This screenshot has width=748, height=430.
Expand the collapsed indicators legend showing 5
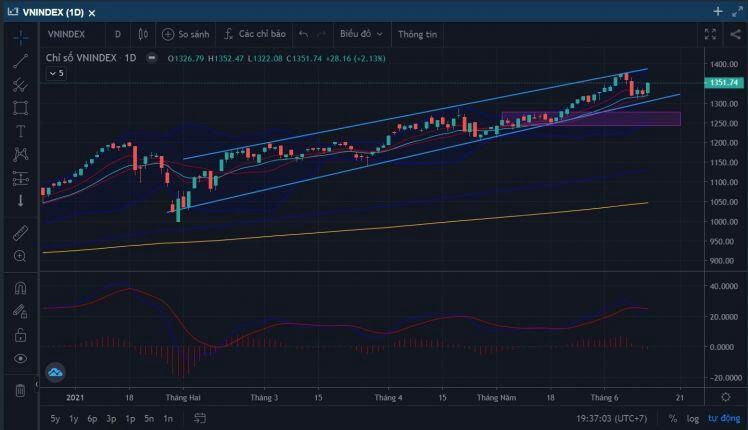click(56, 73)
